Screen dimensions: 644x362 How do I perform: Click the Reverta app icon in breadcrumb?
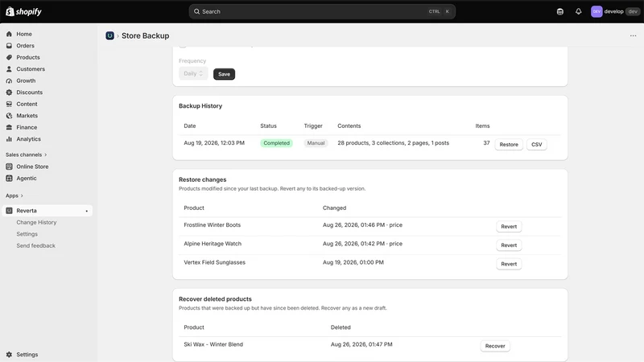click(x=109, y=35)
